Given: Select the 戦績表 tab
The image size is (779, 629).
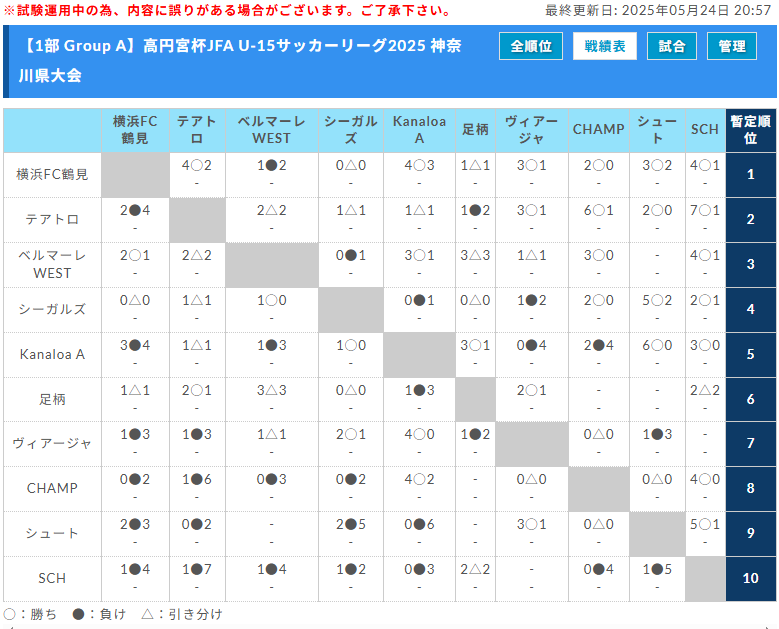Looking at the screenshot, I should pyautogui.click(x=604, y=46).
